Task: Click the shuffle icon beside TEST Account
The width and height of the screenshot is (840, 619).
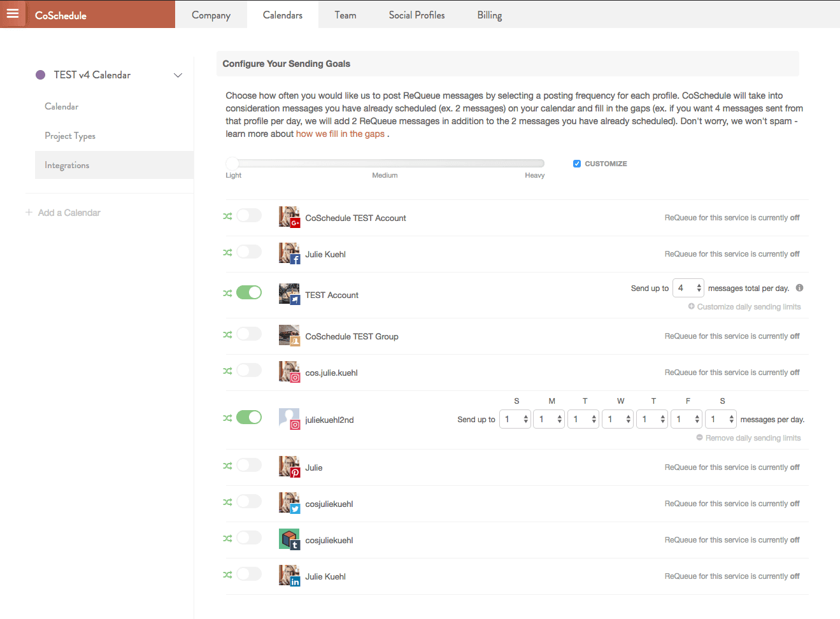Action: [x=227, y=294]
